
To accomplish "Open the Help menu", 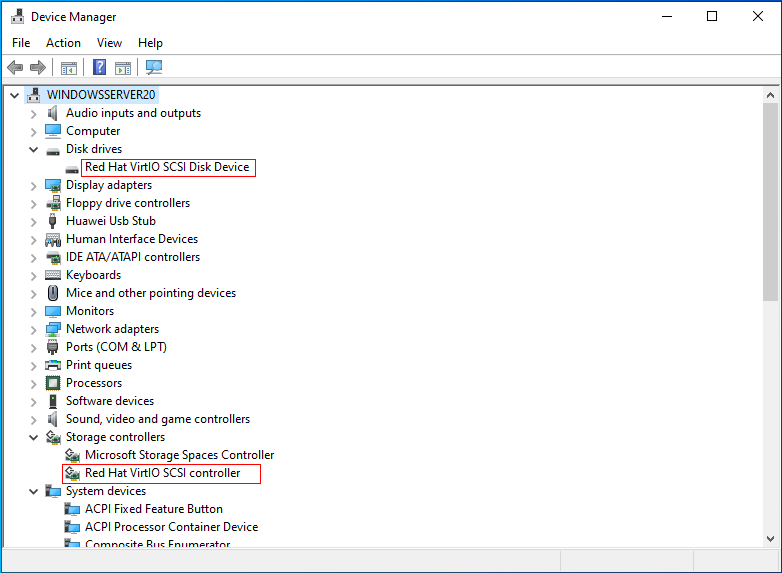I will pyautogui.click(x=150, y=43).
